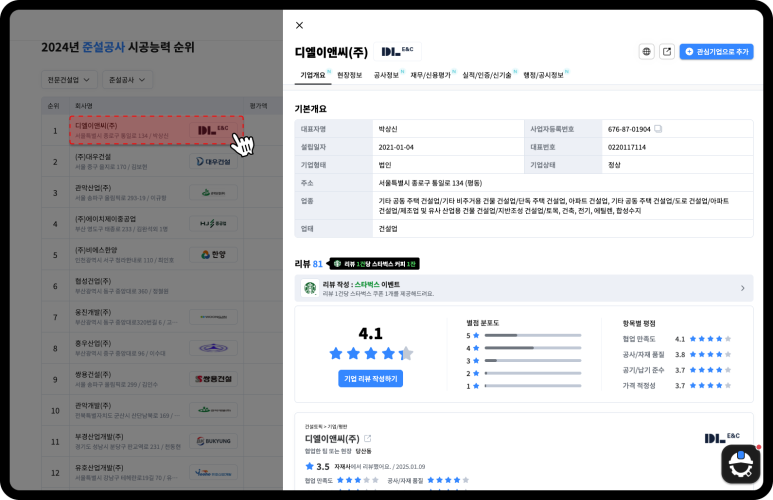Image resolution: width=773 pixels, height=500 pixels.
Task: Open company page in new window icon
Action: click(x=667, y=51)
